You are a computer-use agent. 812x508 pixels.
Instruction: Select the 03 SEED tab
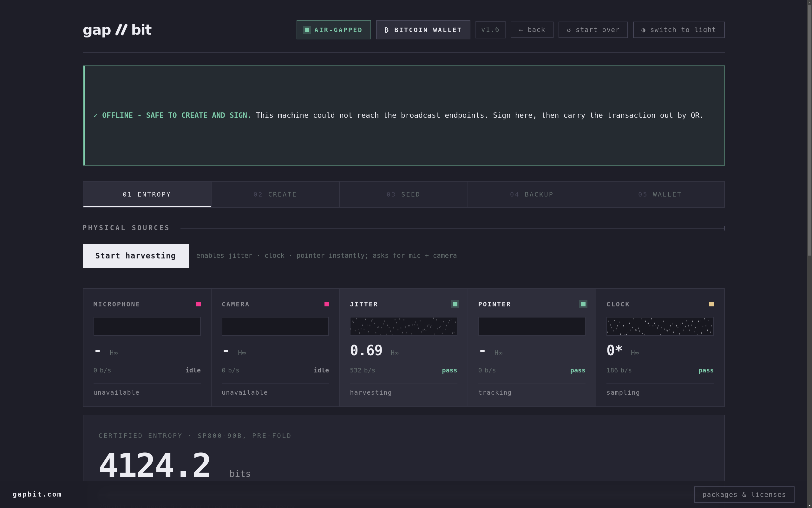403,194
